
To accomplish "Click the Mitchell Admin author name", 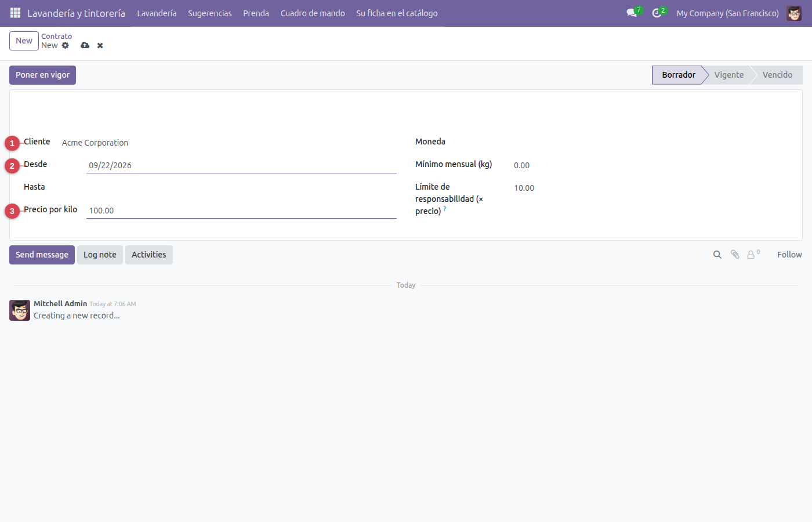I will pos(60,303).
